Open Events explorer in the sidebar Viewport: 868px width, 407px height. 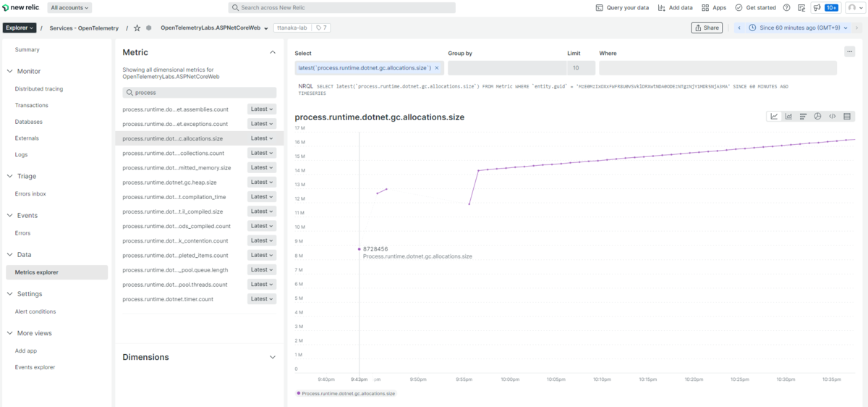point(35,367)
